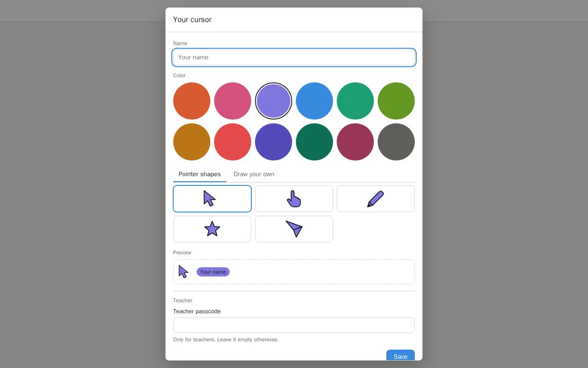Viewport: 588px width, 368px height.
Task: Click the Your name input field
Action: coord(294,57)
